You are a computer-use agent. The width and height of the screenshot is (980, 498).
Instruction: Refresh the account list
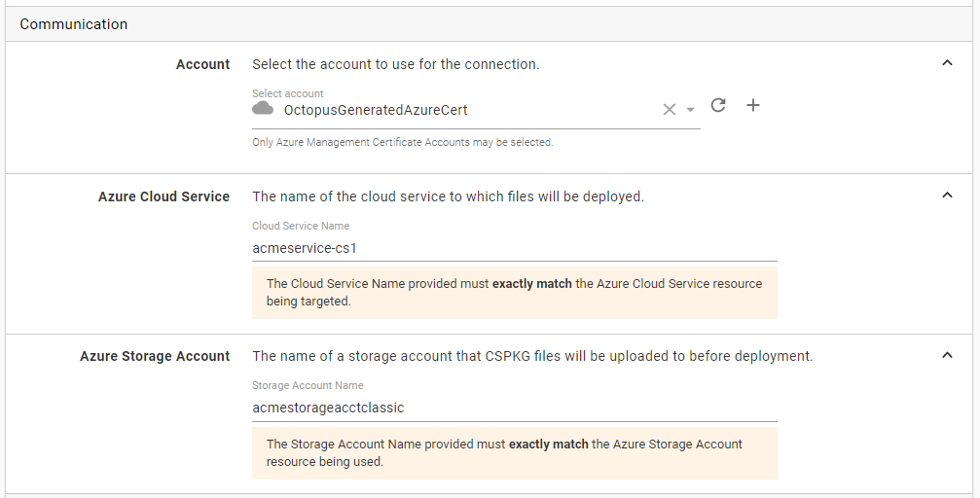pos(718,106)
